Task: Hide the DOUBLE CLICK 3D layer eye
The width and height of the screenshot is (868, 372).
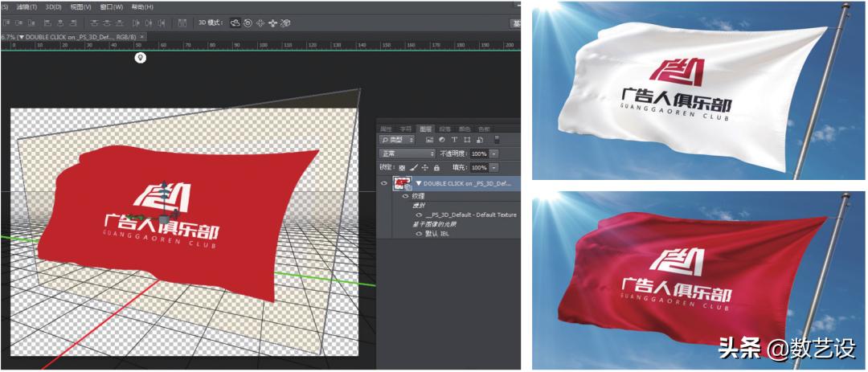Action: coord(383,182)
